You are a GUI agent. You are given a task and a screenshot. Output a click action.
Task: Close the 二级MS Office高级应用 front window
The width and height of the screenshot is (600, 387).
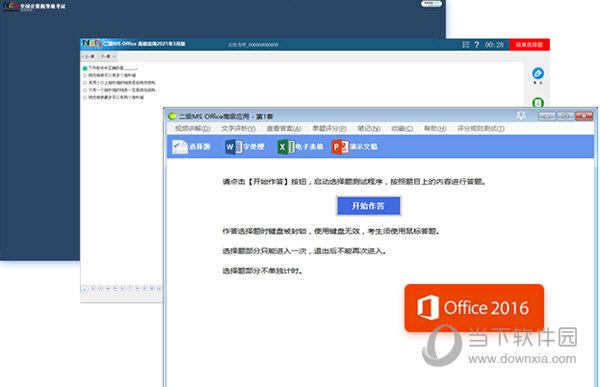584,116
